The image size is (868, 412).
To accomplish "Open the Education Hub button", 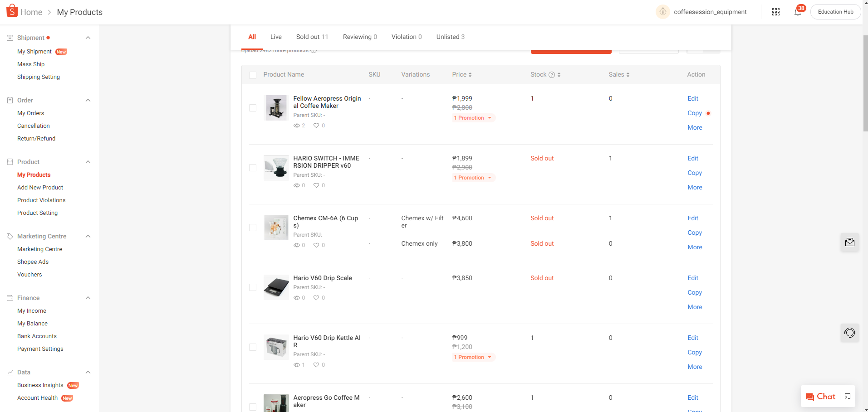I will 835,12.
